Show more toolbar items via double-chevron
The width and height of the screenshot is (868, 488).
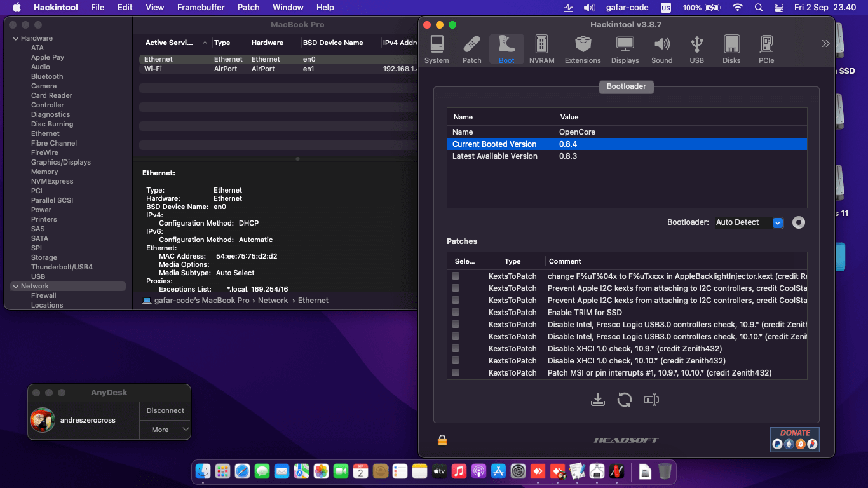825,44
